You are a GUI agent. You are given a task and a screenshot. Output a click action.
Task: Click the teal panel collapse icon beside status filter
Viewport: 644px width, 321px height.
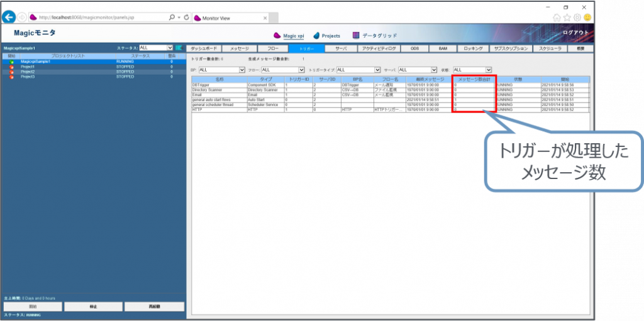pyautogui.click(x=179, y=48)
